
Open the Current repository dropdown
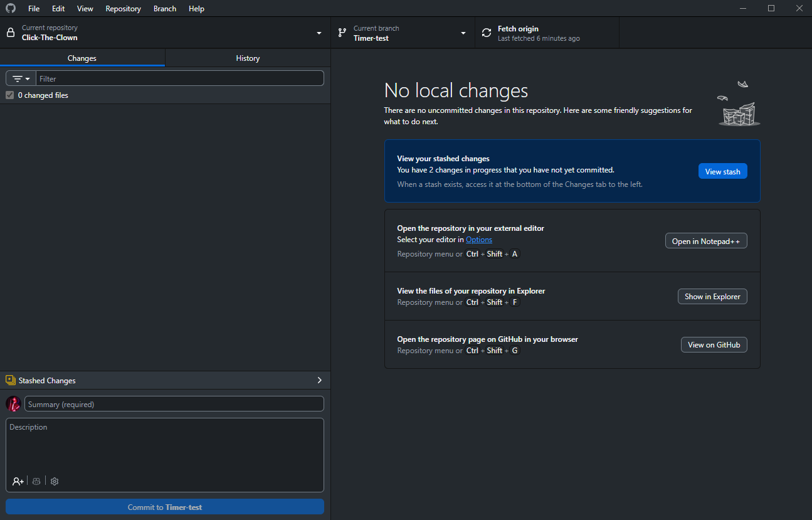(165, 33)
